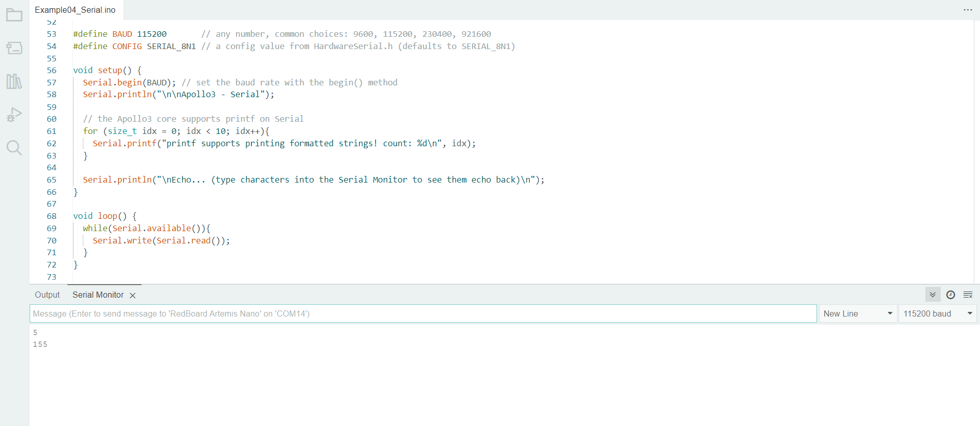Screen dimensions: 980x426
Task: Toggle autoscroll in Serial Monitor
Action: (x=932, y=295)
